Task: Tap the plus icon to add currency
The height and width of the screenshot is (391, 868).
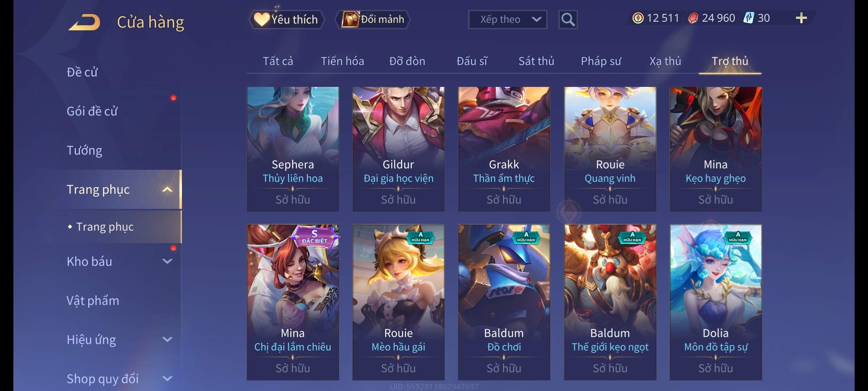Action: pyautogui.click(x=801, y=18)
